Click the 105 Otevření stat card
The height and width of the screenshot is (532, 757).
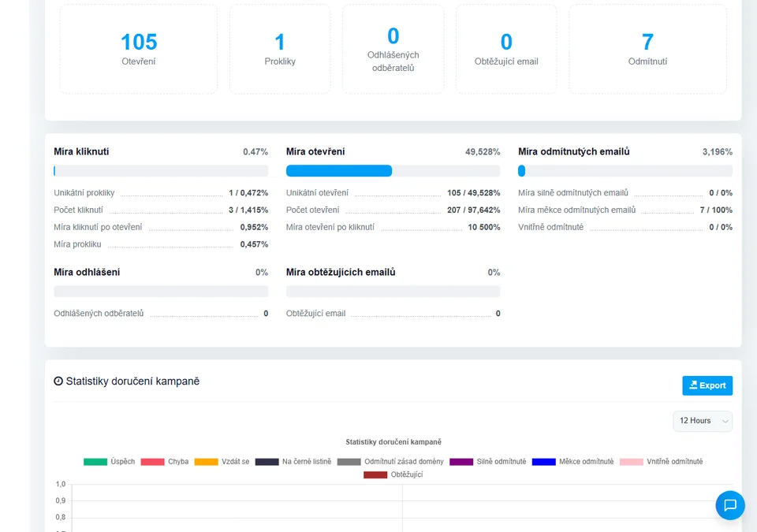tap(139, 49)
